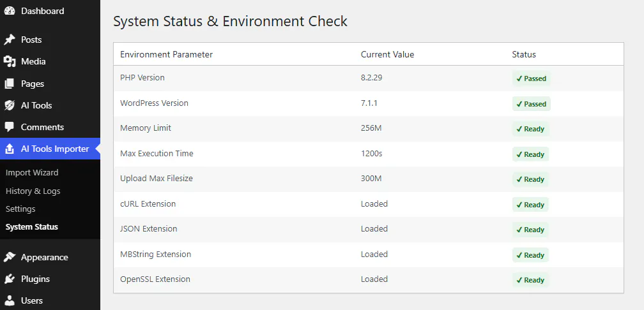Click the Max Execution Time row label
Image resolution: width=644 pixels, height=310 pixels.
[x=157, y=153]
